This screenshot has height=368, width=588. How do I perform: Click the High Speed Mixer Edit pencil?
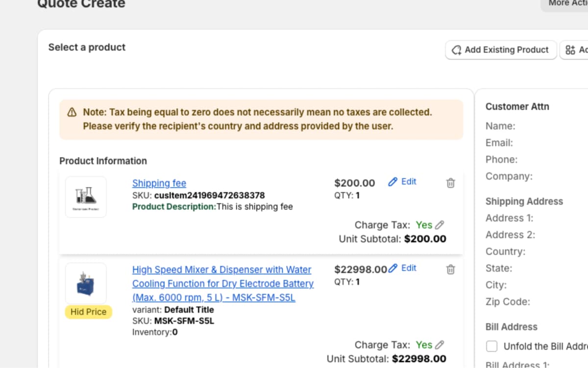click(392, 268)
